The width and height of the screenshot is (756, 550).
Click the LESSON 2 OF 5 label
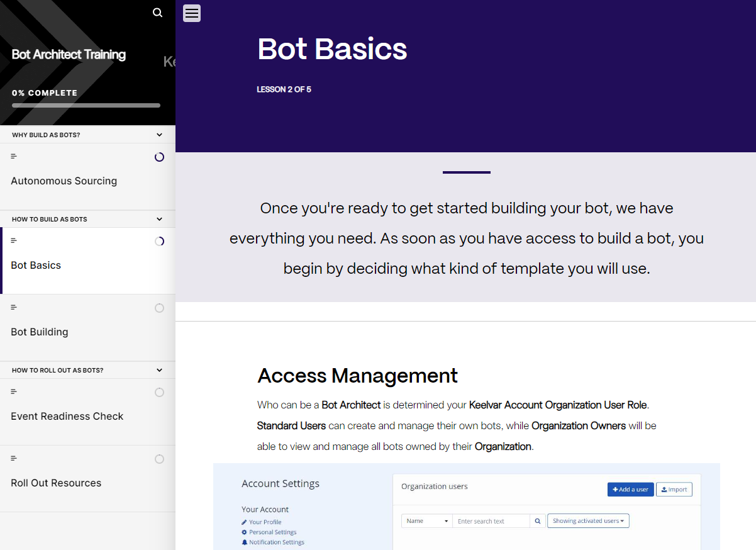284,89
